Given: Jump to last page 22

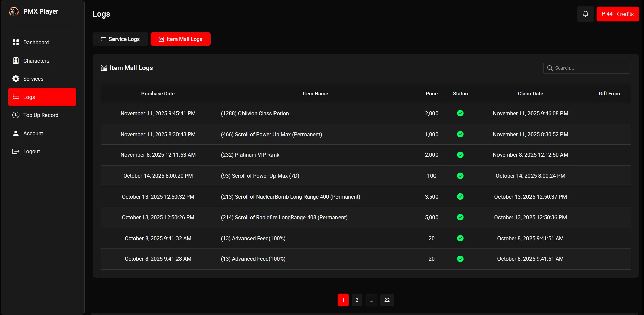Looking at the screenshot, I should click(387, 300).
